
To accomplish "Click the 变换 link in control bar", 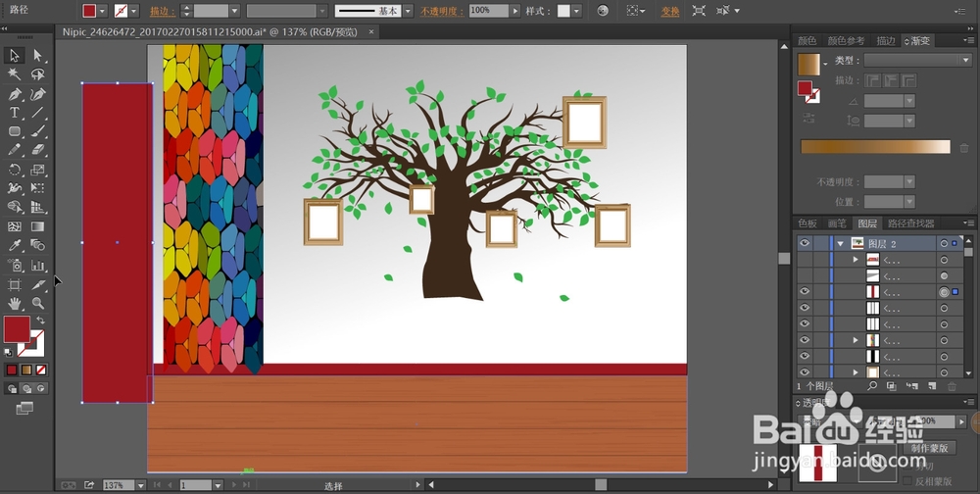I will (x=670, y=11).
